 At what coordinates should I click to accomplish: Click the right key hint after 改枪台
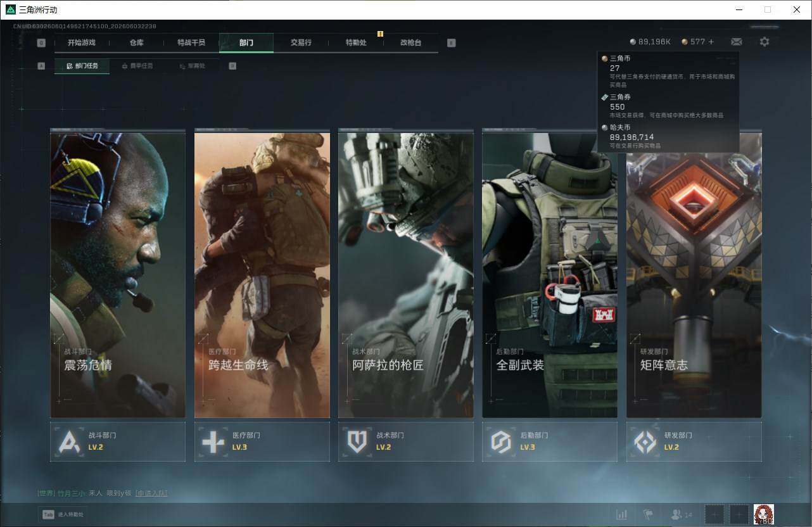451,43
